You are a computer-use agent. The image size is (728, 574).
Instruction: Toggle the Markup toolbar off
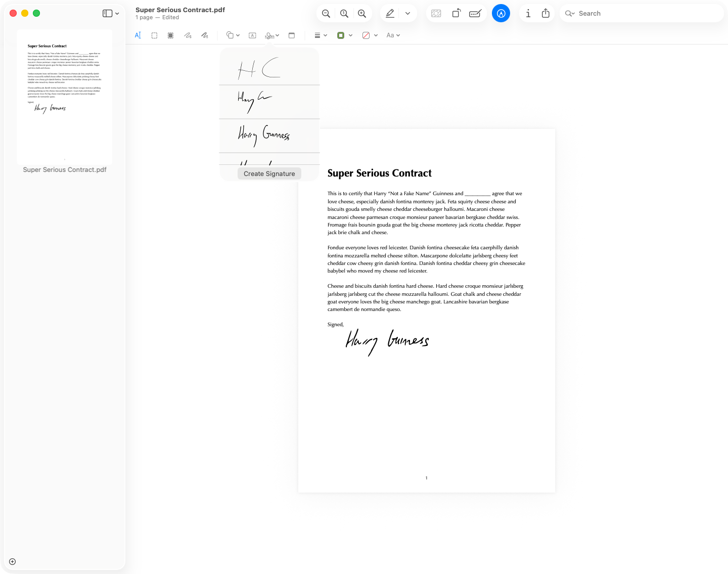point(501,14)
